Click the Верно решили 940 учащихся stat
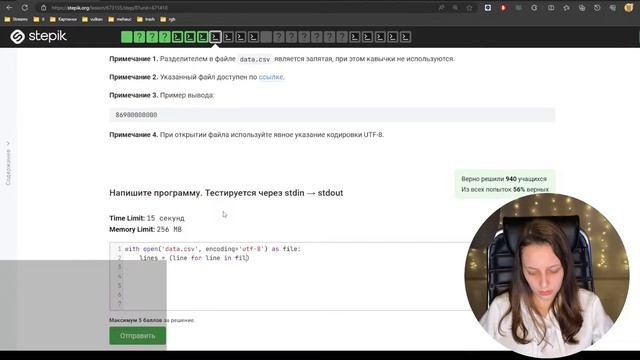This screenshot has width=640, height=360. [504, 179]
